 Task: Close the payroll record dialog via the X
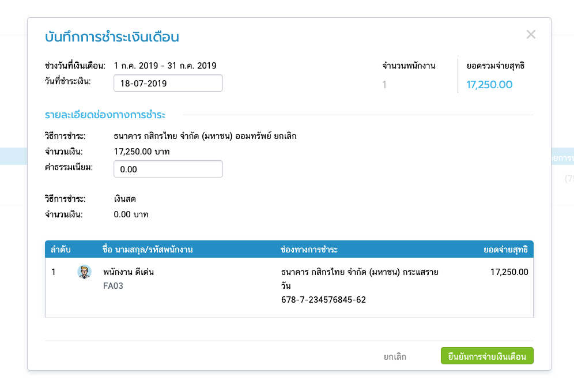(x=531, y=34)
